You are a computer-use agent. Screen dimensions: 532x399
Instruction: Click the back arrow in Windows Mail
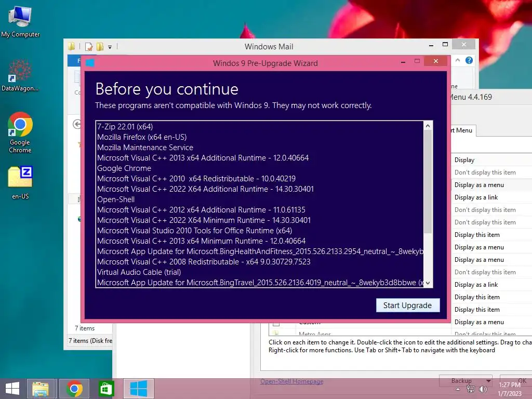[77, 125]
